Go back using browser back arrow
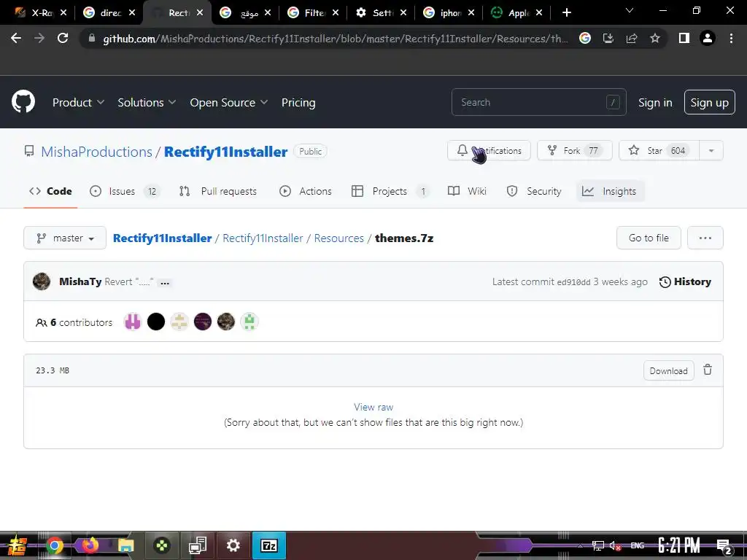 [16, 38]
